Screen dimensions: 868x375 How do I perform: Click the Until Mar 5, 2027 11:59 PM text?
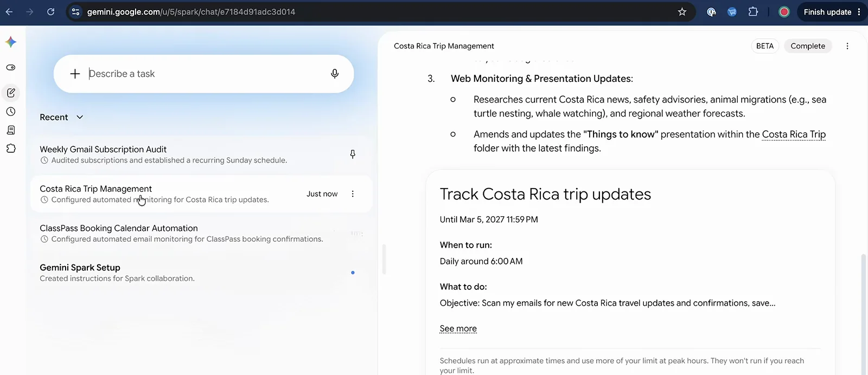[489, 219]
